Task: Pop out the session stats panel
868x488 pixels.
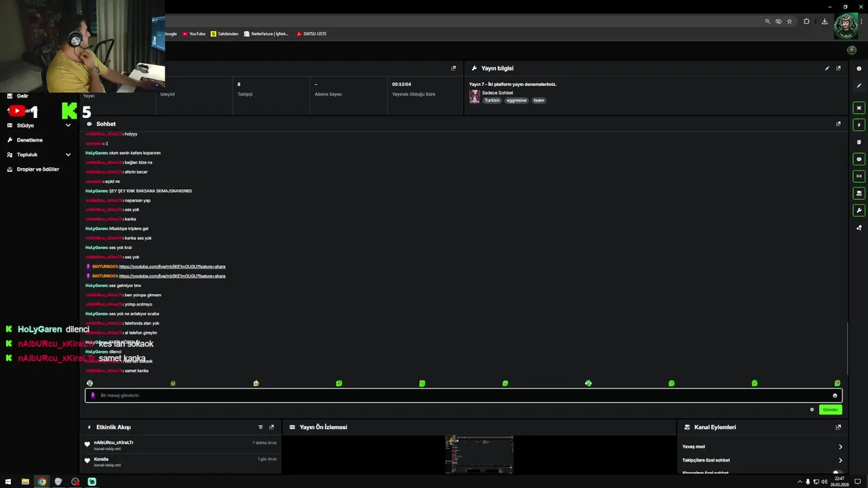Action: pyautogui.click(x=454, y=68)
